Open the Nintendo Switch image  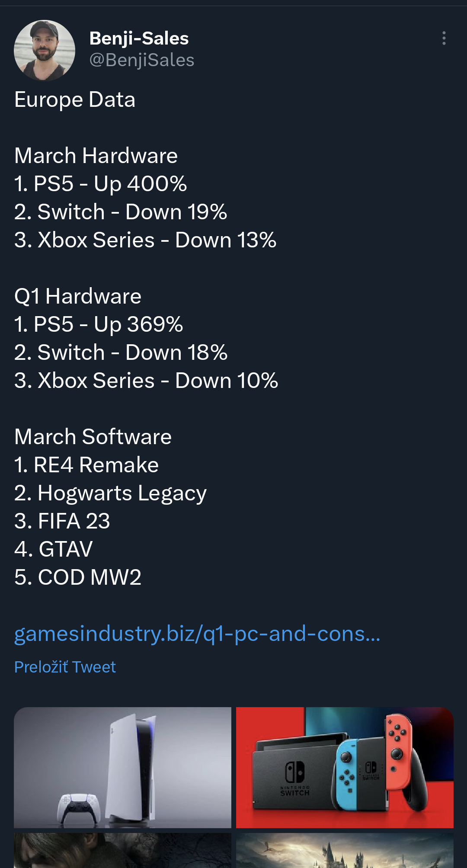pyautogui.click(x=345, y=767)
